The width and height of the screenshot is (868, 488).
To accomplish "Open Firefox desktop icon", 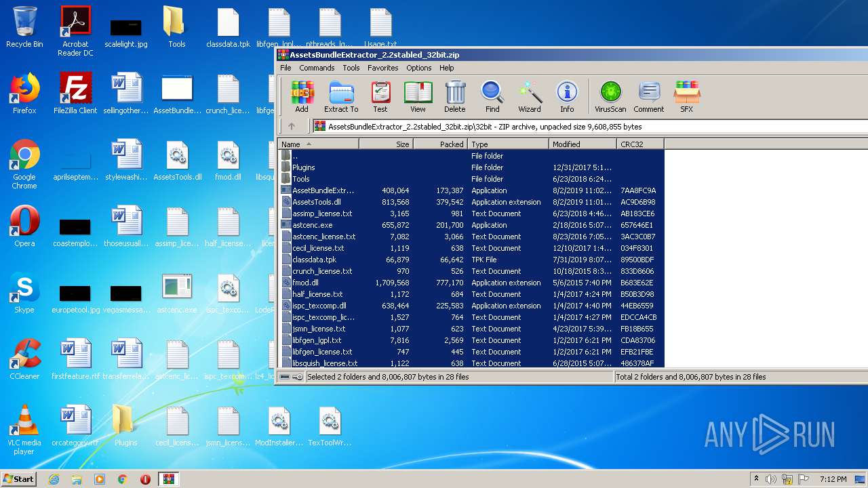I will (x=24, y=94).
